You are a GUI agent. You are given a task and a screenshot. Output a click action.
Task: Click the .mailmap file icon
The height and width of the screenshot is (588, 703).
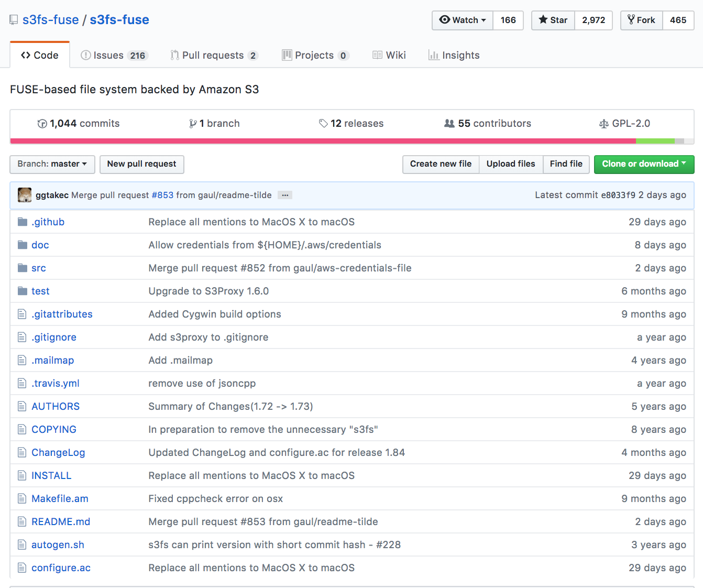click(x=22, y=360)
